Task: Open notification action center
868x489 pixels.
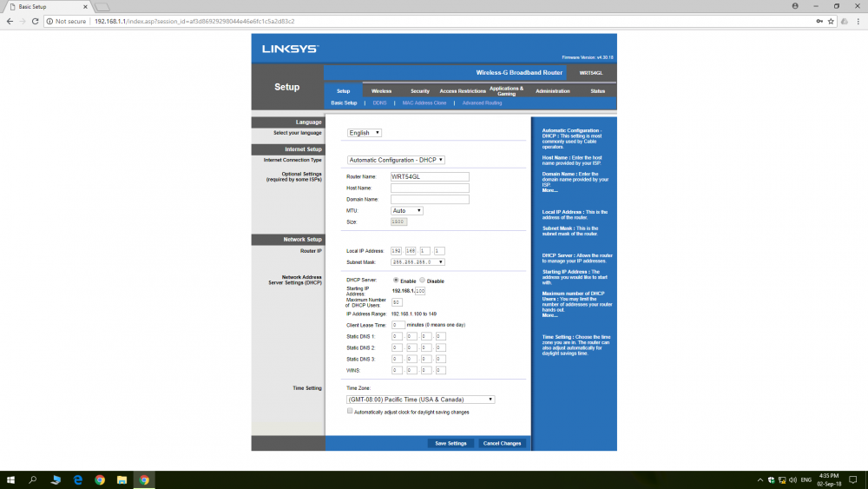Action: pos(853,479)
